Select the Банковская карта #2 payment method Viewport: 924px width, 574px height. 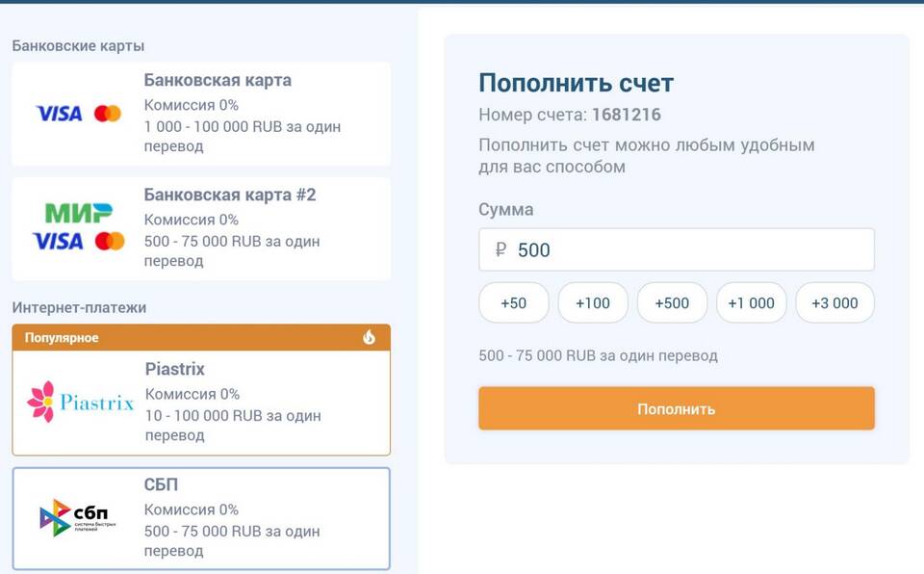tap(201, 229)
